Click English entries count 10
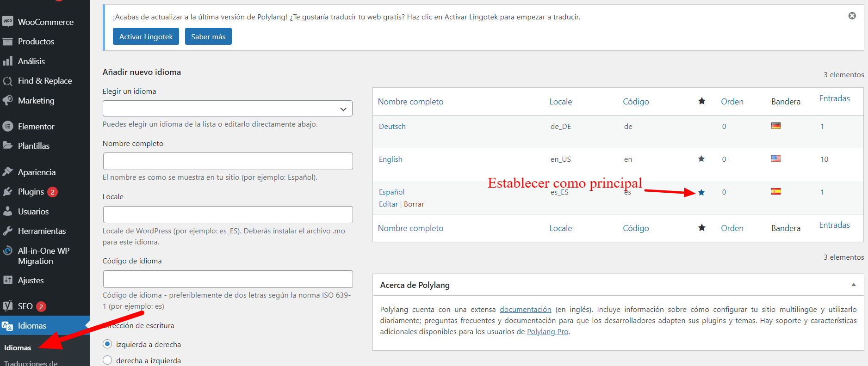Screen dimensions: 868x366 824,159
